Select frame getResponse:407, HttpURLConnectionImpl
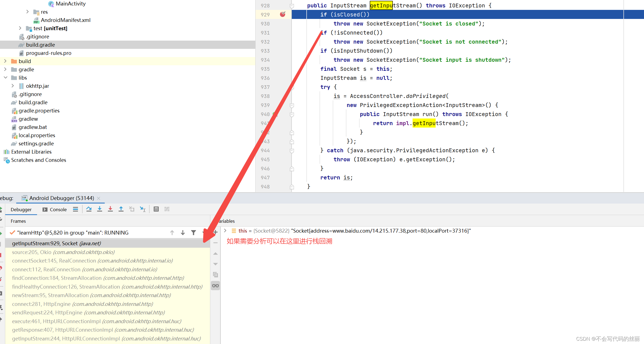Image resolution: width=644 pixels, height=344 pixels. click(x=108, y=330)
